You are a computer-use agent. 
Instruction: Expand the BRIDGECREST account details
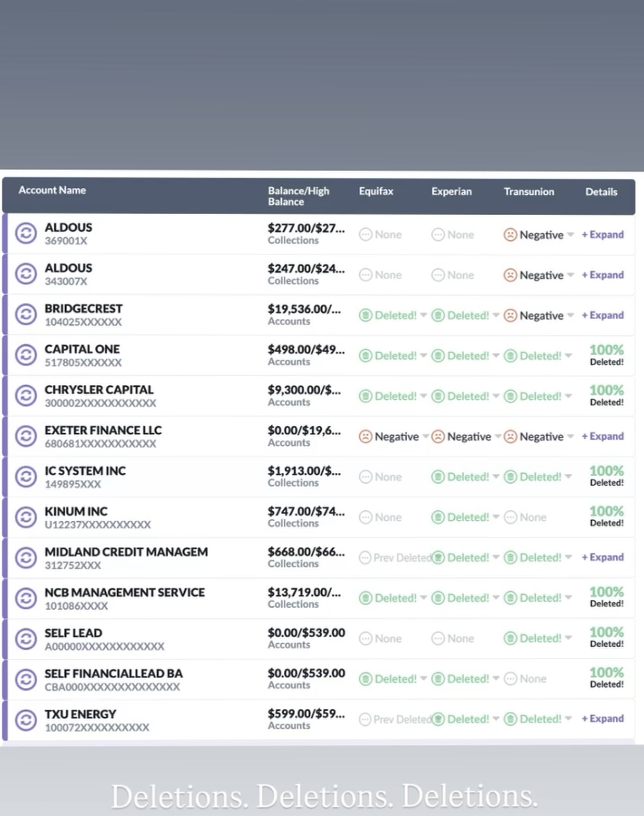click(602, 316)
